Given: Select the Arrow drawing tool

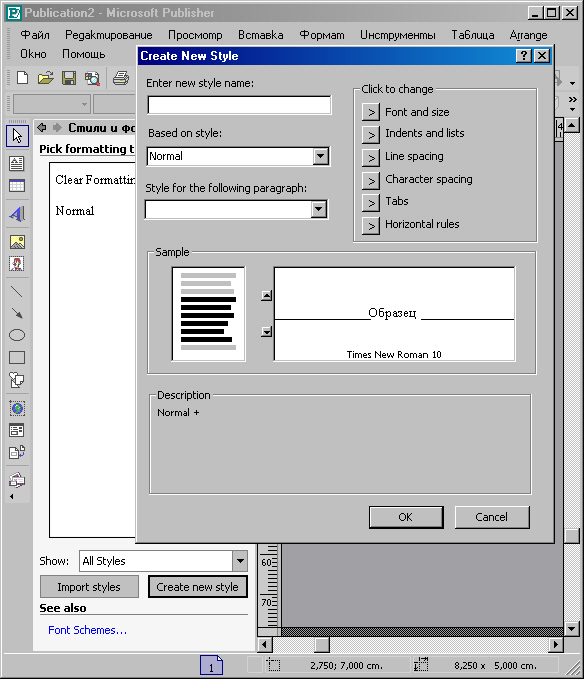Looking at the screenshot, I should [17, 313].
